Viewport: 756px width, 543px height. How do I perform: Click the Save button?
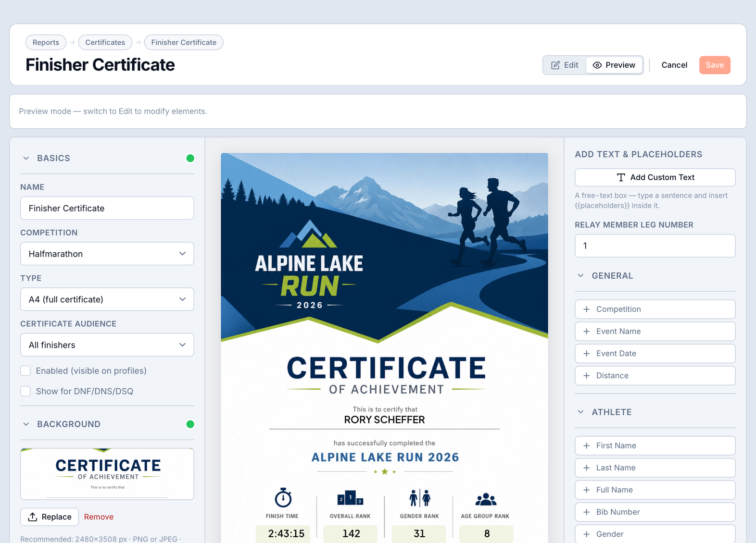(x=715, y=65)
